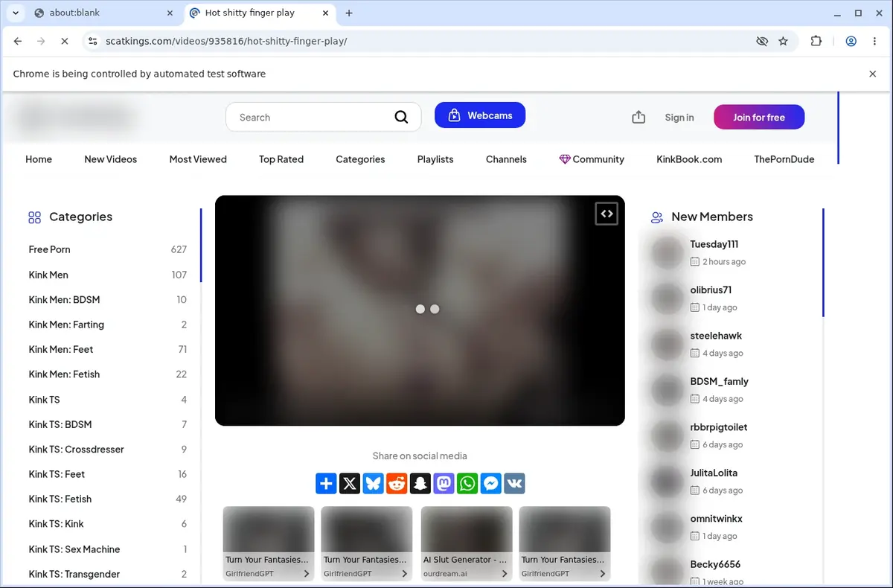Share the video on VK
Image resolution: width=893 pixels, height=588 pixels.
(514, 484)
